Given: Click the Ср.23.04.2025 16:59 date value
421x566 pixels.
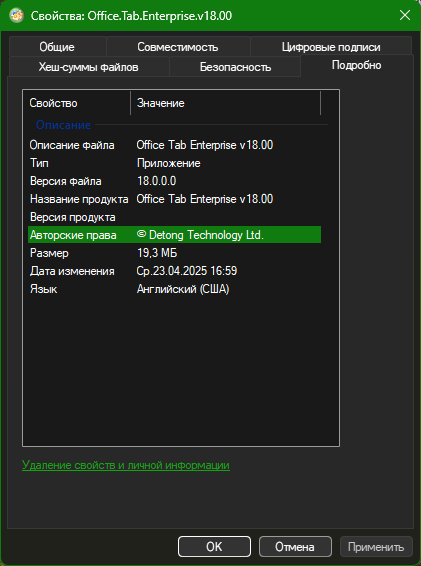Looking at the screenshot, I should click(x=187, y=271).
